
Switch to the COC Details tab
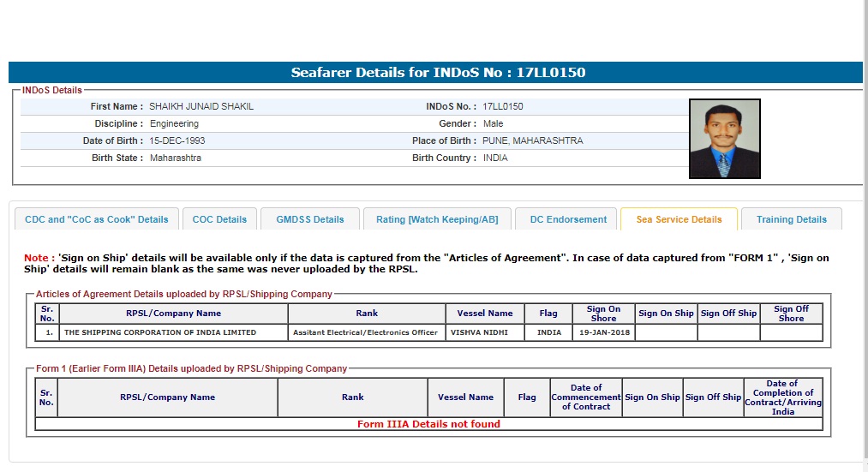coord(219,219)
